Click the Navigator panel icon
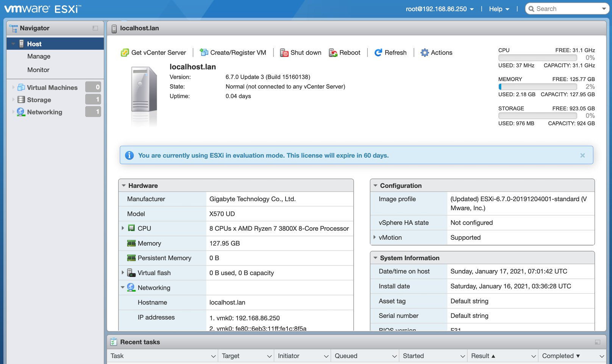 [14, 28]
